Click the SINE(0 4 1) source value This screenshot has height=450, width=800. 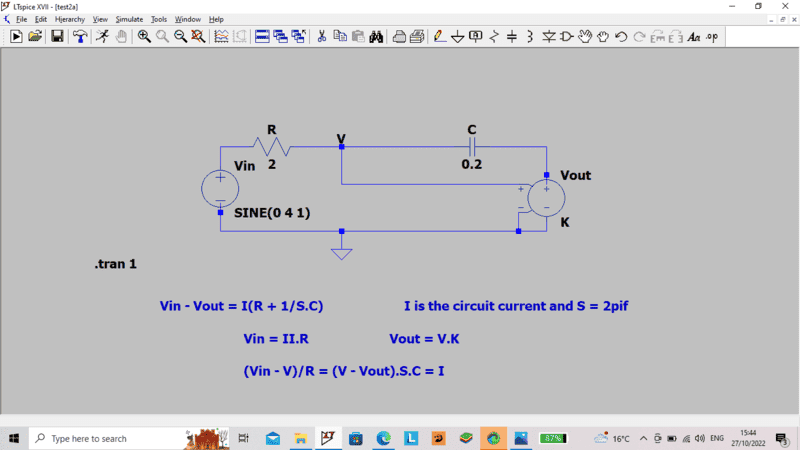coord(272,213)
